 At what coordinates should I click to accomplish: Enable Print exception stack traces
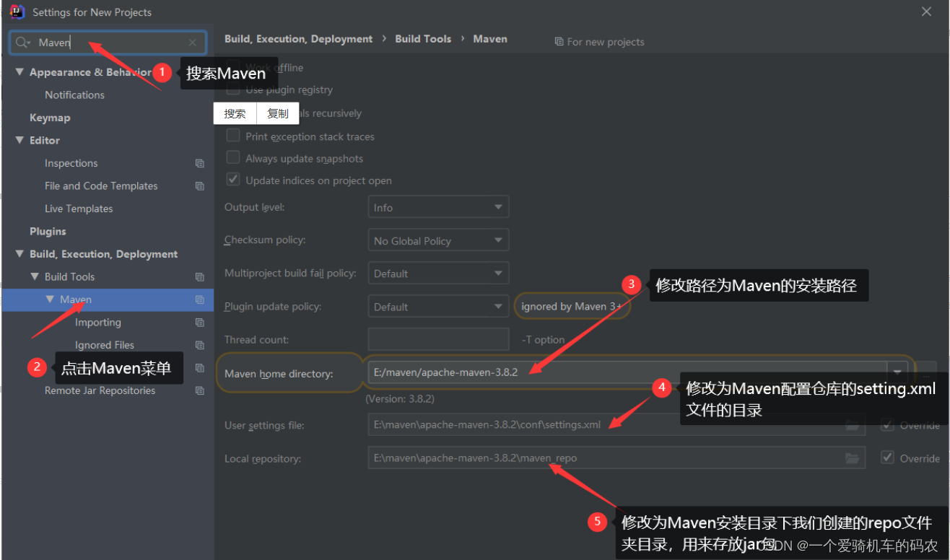(233, 136)
